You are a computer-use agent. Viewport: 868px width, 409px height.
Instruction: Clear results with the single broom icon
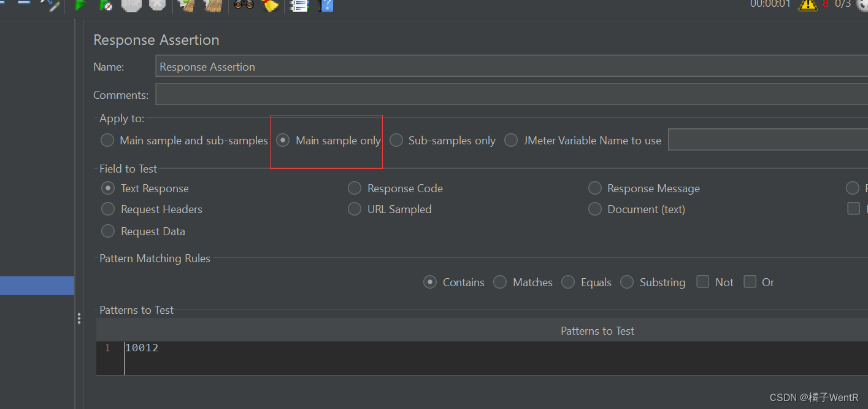185,6
